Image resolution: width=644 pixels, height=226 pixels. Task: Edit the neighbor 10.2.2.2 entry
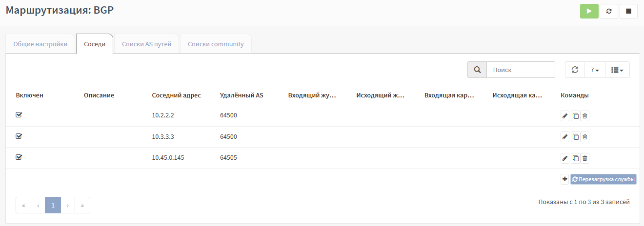pos(565,116)
